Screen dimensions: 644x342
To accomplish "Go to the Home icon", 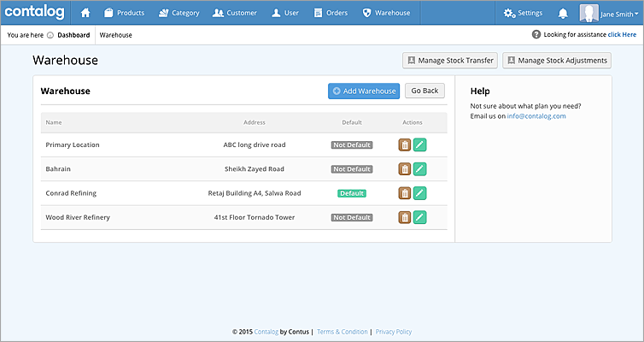I will [85, 13].
